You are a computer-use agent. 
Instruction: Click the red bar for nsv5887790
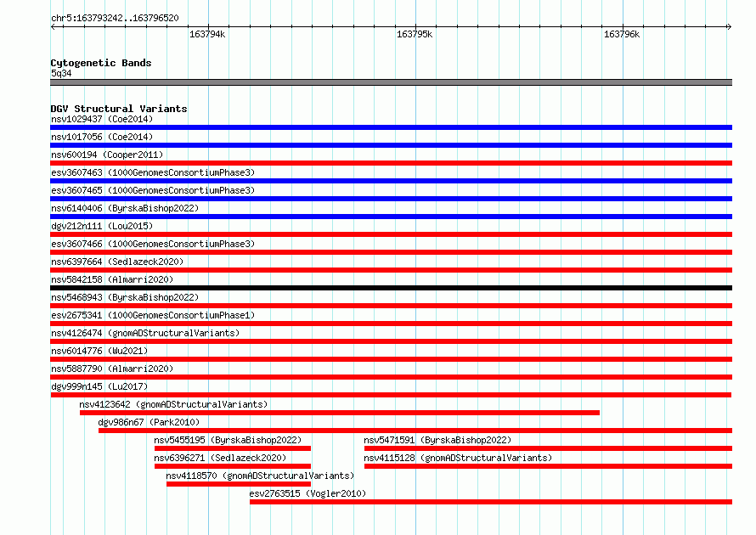[391, 377]
